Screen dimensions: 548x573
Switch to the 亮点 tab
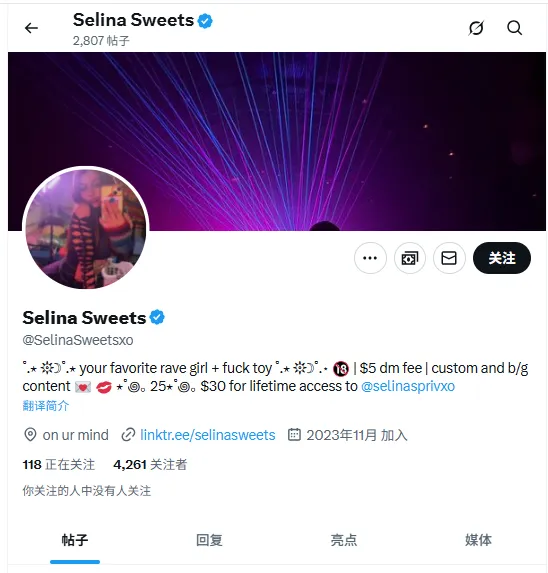coord(344,540)
